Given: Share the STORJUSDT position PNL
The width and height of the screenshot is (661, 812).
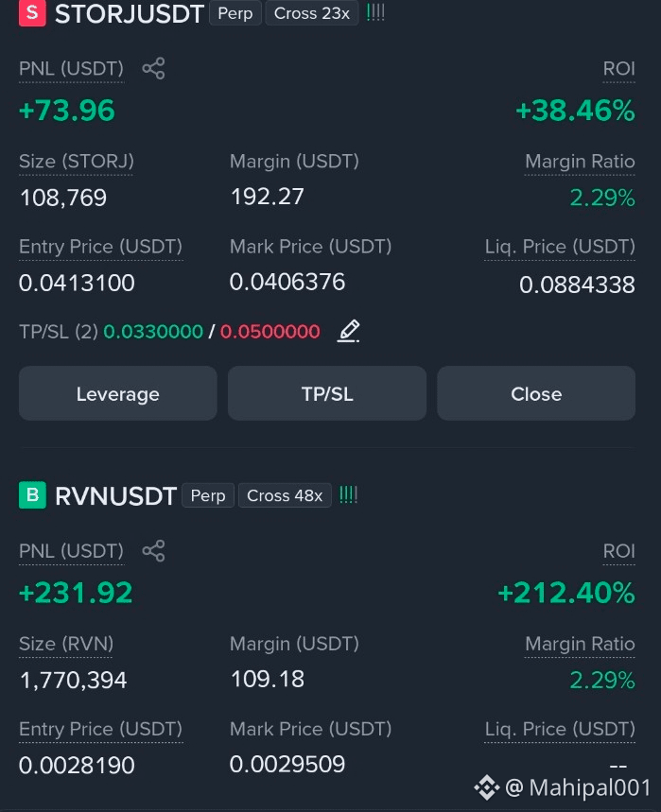Looking at the screenshot, I should [x=153, y=68].
